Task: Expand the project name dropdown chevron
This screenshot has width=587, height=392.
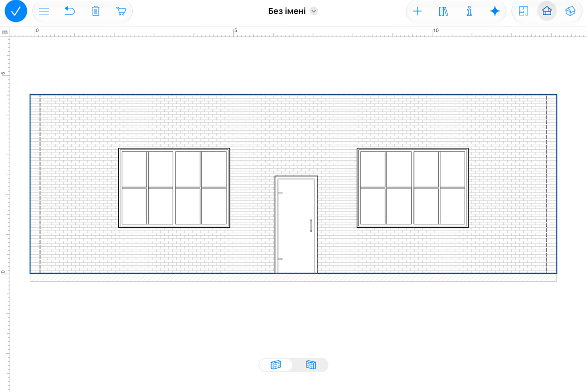Action: point(314,11)
